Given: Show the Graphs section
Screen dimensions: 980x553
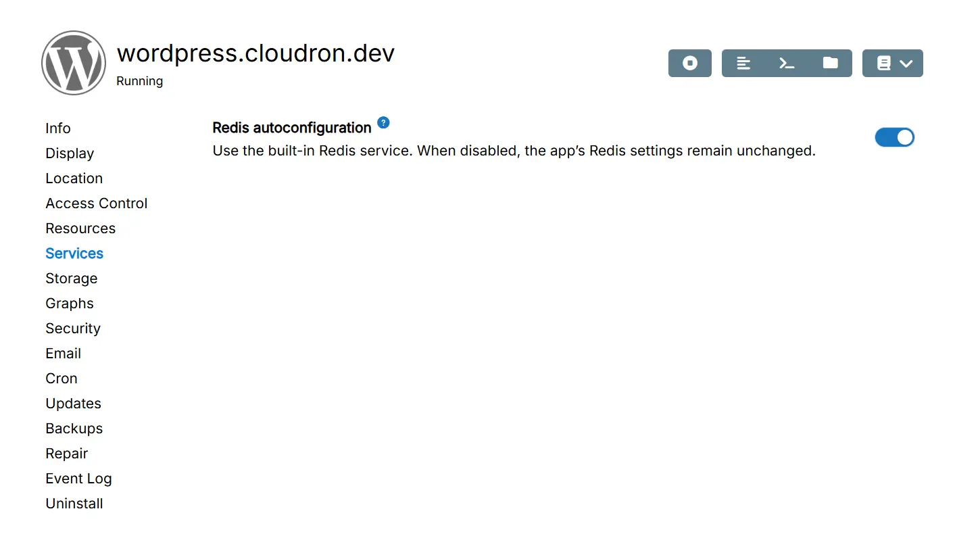Looking at the screenshot, I should [x=70, y=304].
